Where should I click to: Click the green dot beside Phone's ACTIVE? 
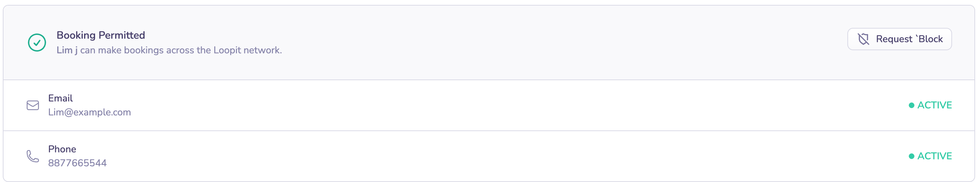pyautogui.click(x=911, y=156)
